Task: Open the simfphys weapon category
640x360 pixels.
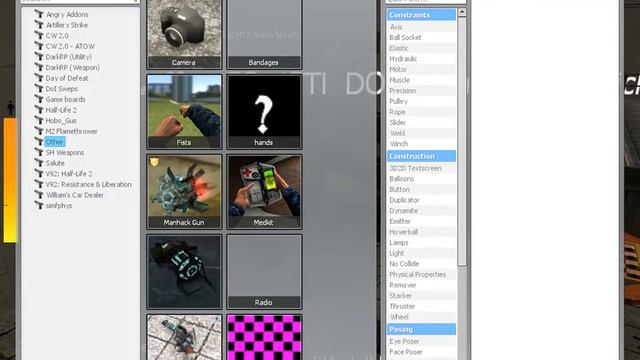Action: coord(59,205)
